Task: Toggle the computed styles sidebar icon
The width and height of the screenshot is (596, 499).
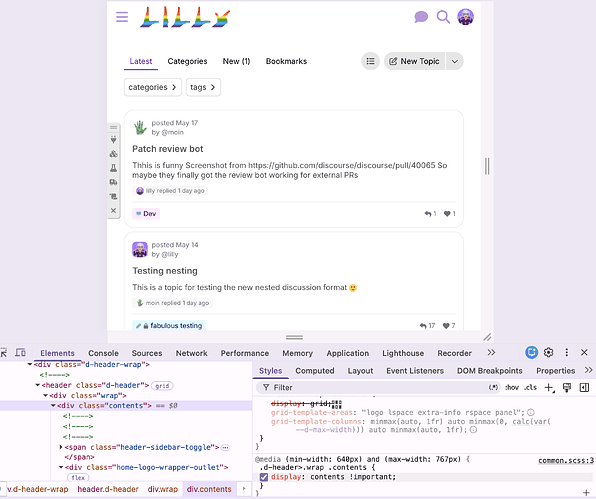Action: [x=584, y=388]
